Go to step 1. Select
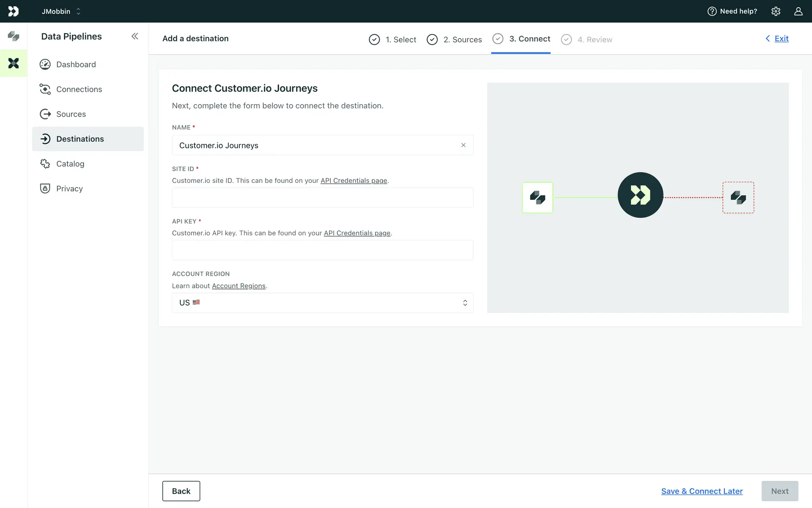Viewport: 812px width, 508px height. (x=392, y=39)
